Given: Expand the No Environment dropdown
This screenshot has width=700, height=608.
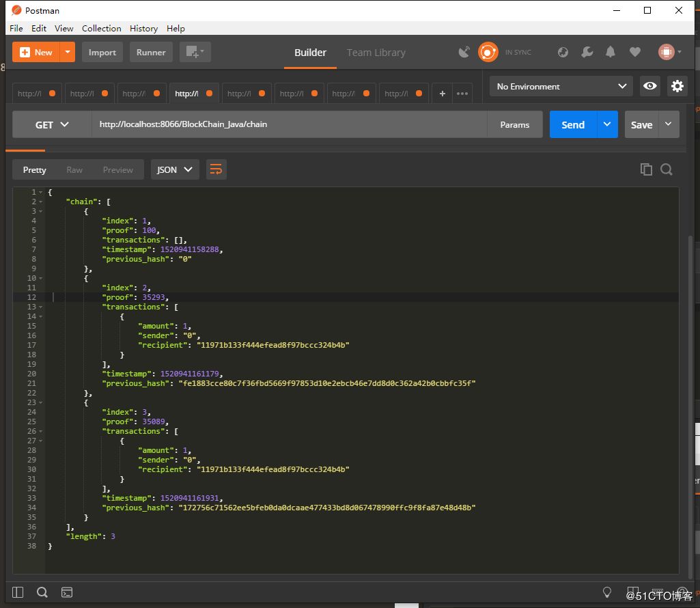Looking at the screenshot, I should pyautogui.click(x=561, y=86).
